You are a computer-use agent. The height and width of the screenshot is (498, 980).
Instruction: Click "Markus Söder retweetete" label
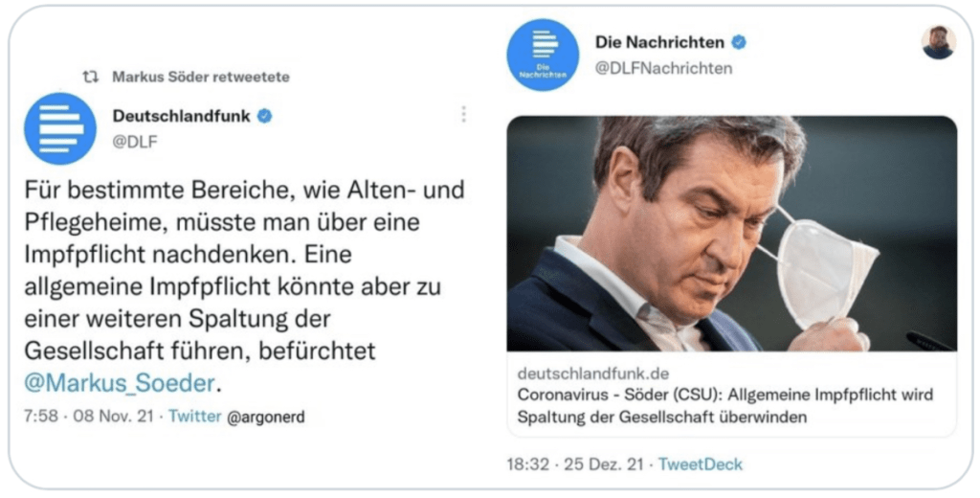(x=201, y=77)
